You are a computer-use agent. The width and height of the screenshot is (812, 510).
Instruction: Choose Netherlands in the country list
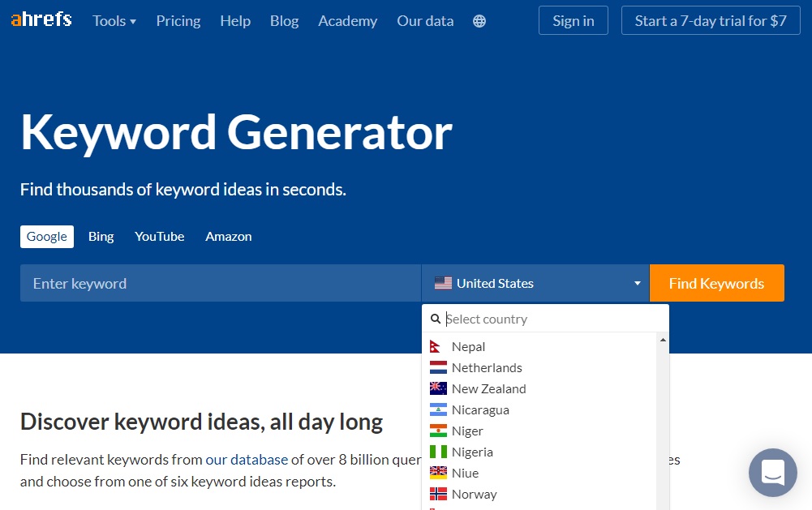click(487, 368)
